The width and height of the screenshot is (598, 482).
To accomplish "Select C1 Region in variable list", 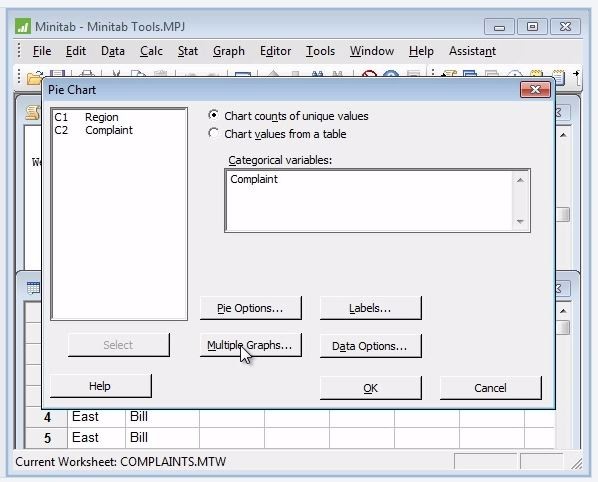I will 87,117.
